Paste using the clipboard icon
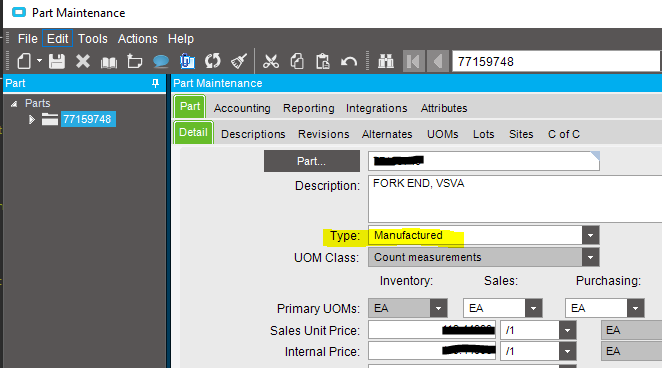 coord(323,62)
